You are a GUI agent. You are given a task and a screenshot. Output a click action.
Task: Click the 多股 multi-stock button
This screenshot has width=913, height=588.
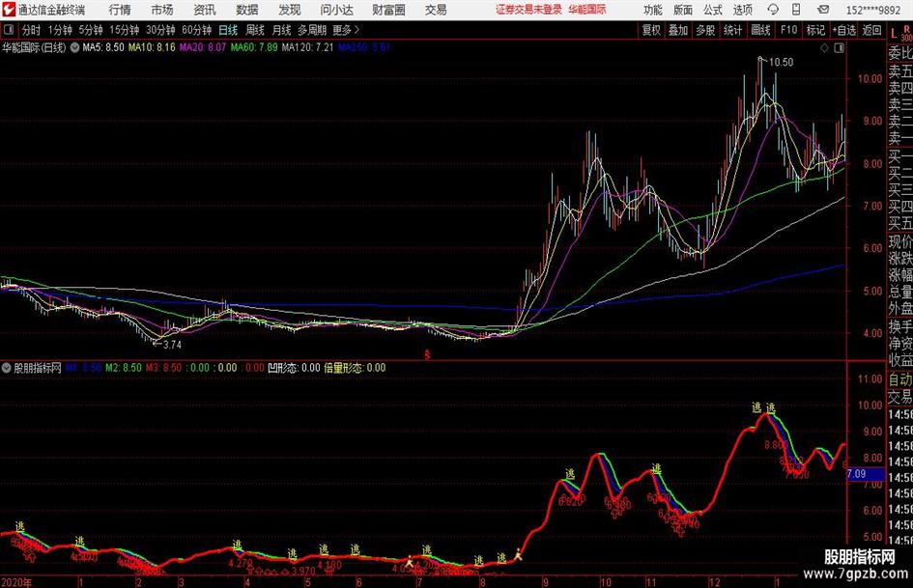point(705,30)
